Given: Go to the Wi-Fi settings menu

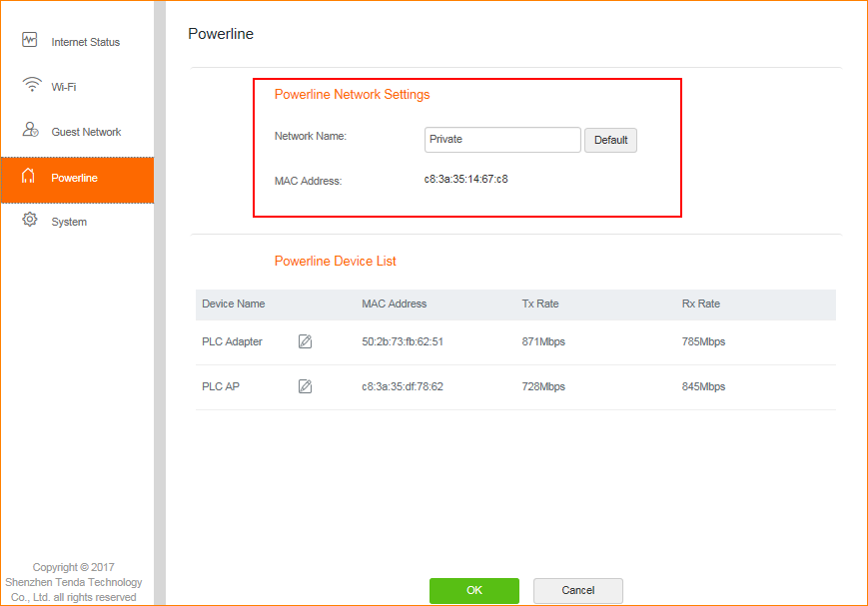Looking at the screenshot, I should click(x=64, y=87).
